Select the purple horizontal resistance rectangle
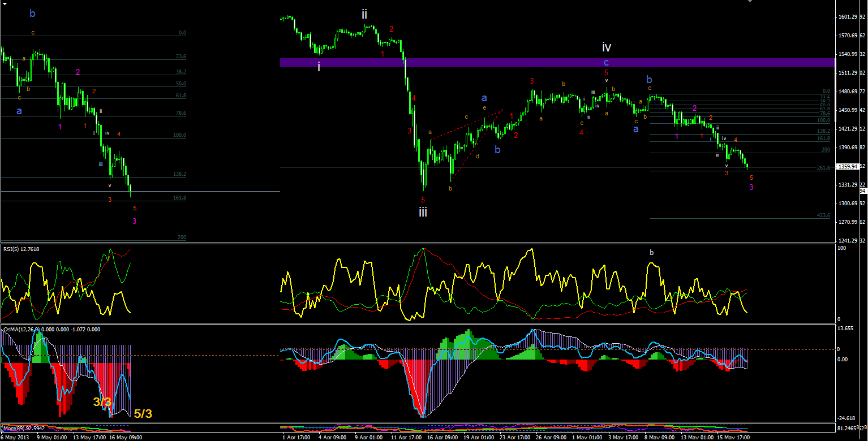 (557, 62)
